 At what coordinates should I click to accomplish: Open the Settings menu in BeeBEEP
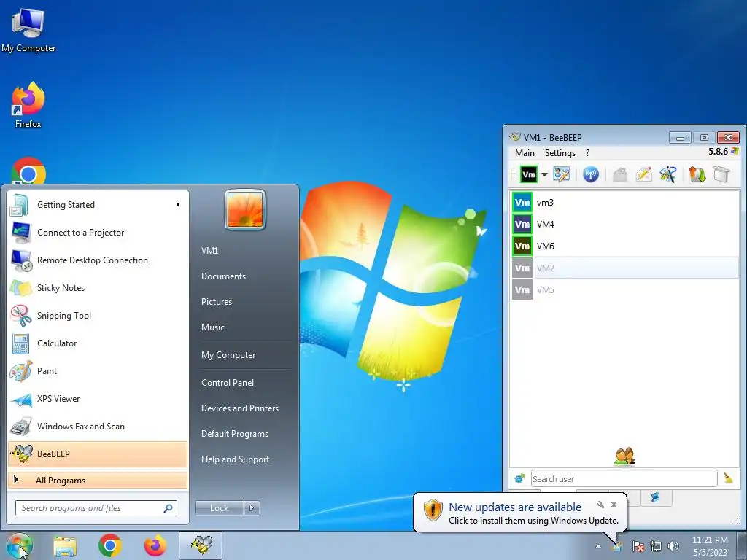click(x=560, y=153)
